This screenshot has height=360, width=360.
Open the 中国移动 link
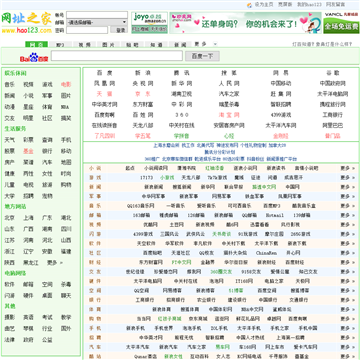click(x=281, y=83)
